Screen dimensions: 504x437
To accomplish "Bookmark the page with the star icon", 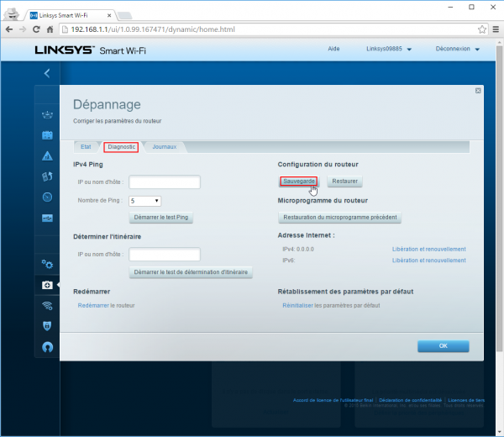I will [481, 29].
